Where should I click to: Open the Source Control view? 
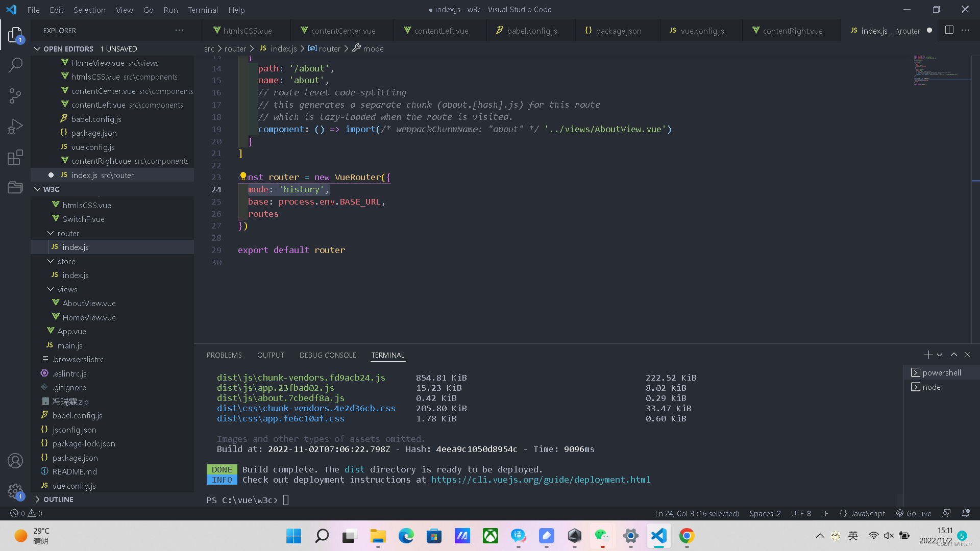[x=15, y=96]
